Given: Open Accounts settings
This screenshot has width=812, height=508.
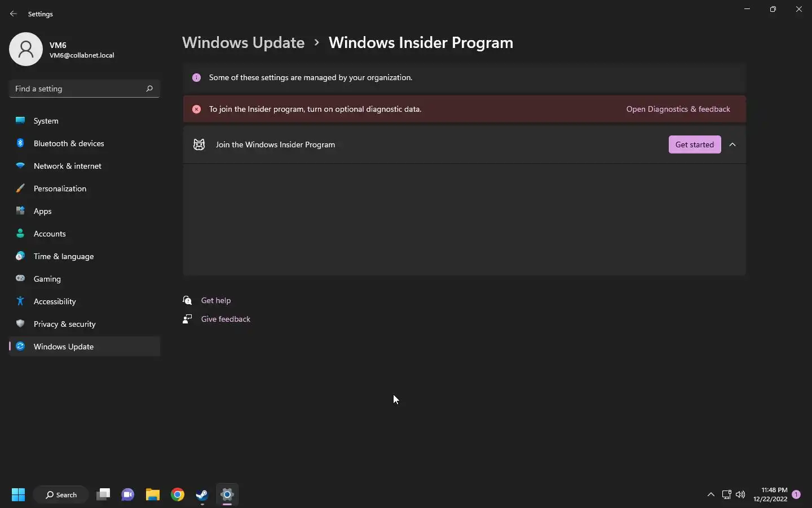Looking at the screenshot, I should (x=85, y=234).
